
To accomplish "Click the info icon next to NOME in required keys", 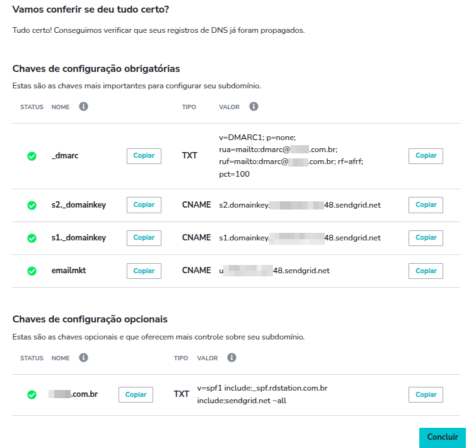I will [x=83, y=107].
